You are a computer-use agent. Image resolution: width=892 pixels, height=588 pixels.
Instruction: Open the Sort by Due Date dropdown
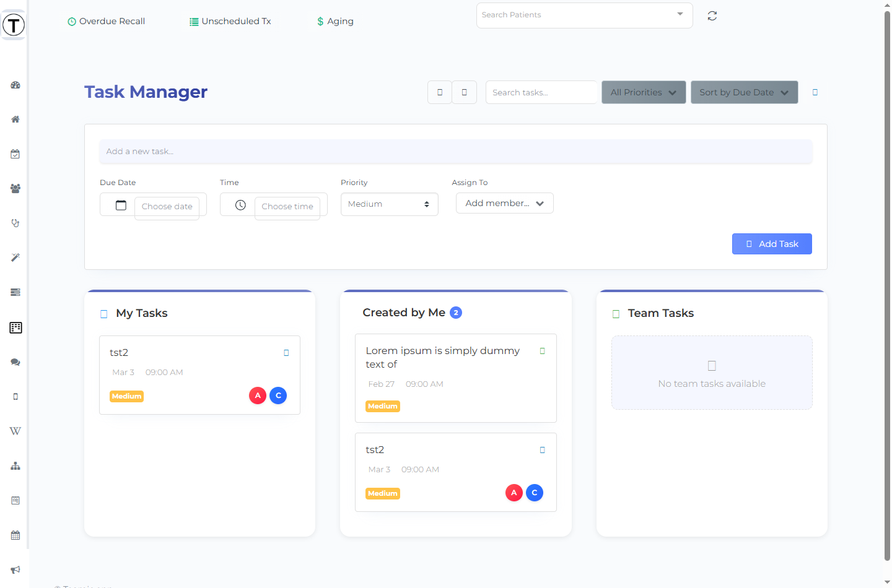(x=744, y=92)
